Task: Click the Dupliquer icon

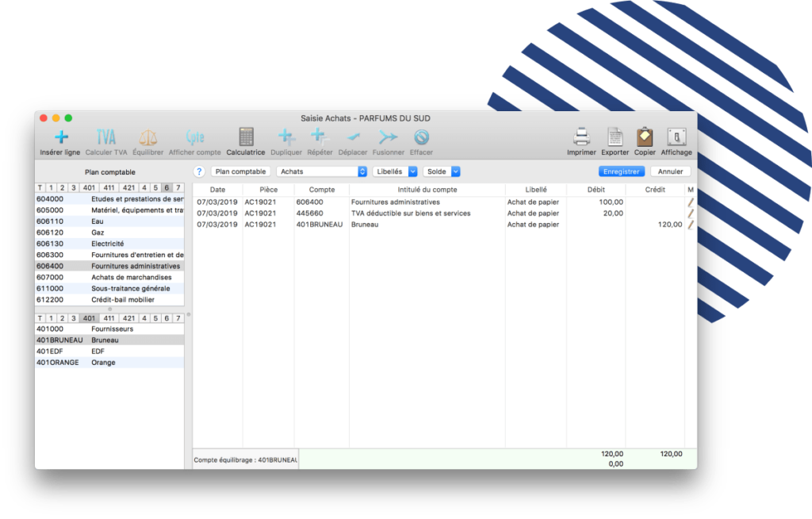Action: point(286,139)
